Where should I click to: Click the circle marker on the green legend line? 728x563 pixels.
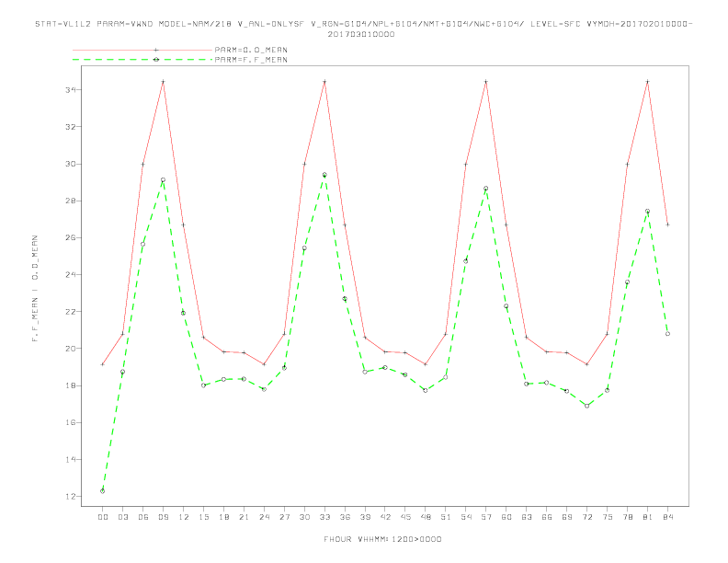point(156,60)
